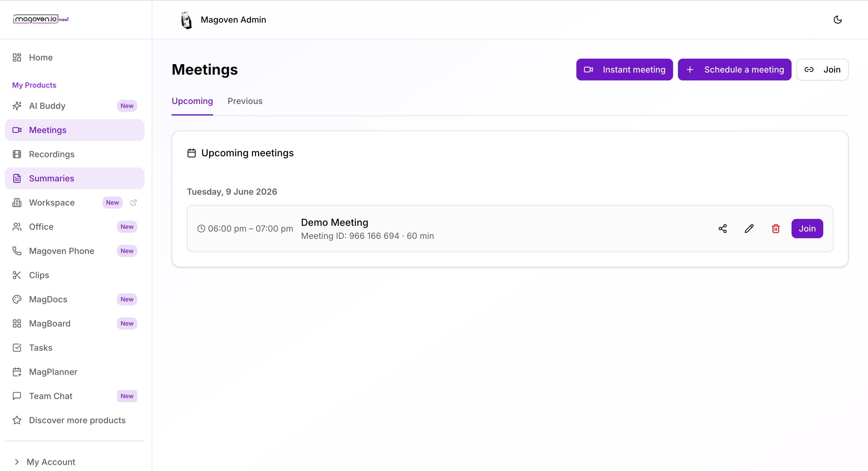The width and height of the screenshot is (868, 471).
Task: Edit the Demo Meeting with pencil icon
Action: [749, 229]
